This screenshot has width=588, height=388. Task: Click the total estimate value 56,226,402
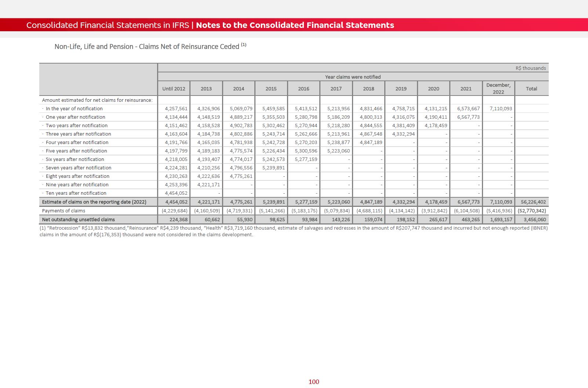(533, 202)
